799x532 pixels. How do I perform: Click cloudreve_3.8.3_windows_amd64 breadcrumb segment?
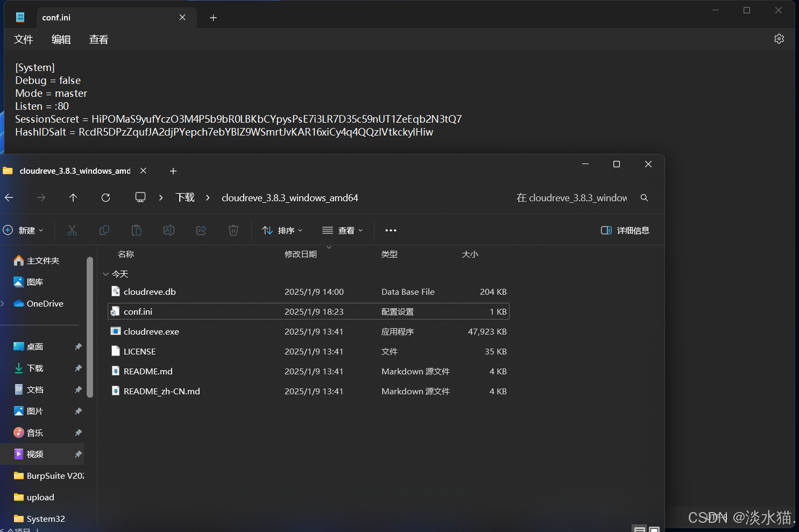pos(290,197)
